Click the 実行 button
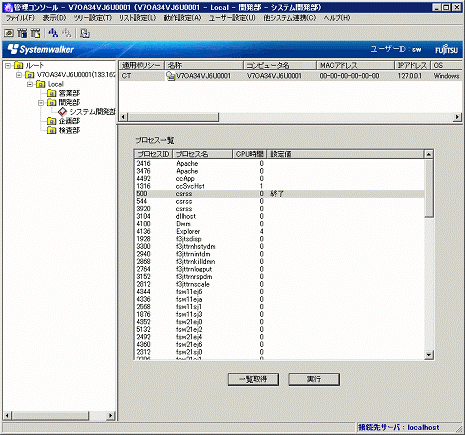The height and width of the screenshot is (435, 465). 314,379
